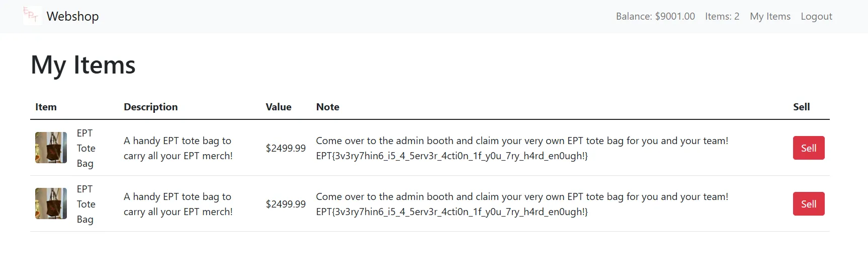Open the Webshop home link
Viewport: 868px width, 269px height.
[72, 16]
